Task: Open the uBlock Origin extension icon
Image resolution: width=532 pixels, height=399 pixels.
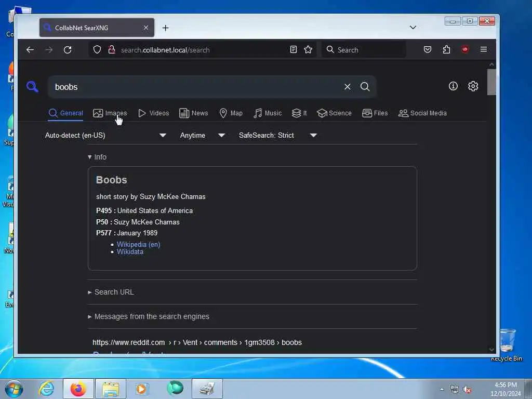Action: pyautogui.click(x=465, y=49)
